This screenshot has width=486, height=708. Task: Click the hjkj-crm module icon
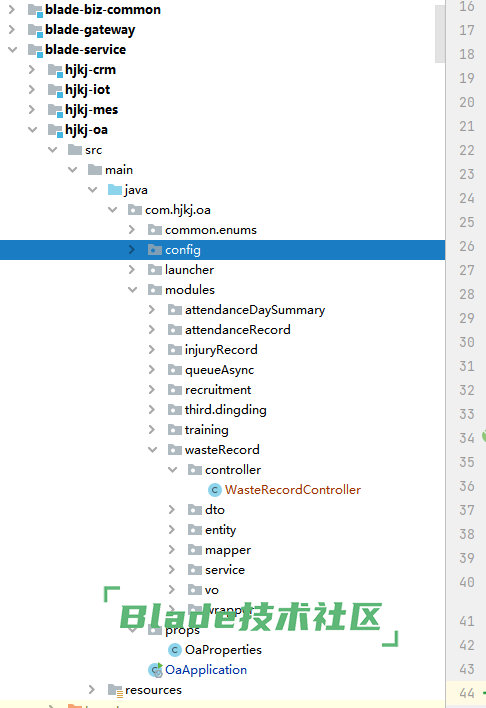55,70
